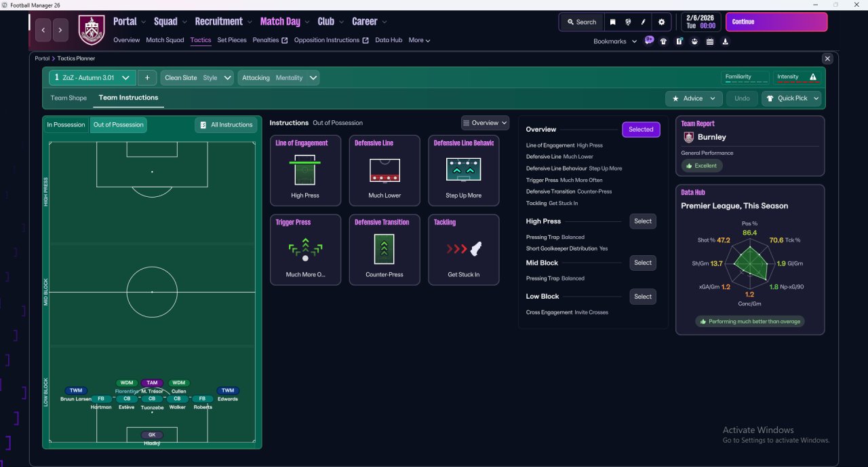This screenshot has height=467, width=868.
Task: Open the settings gear icon
Action: point(661,22)
